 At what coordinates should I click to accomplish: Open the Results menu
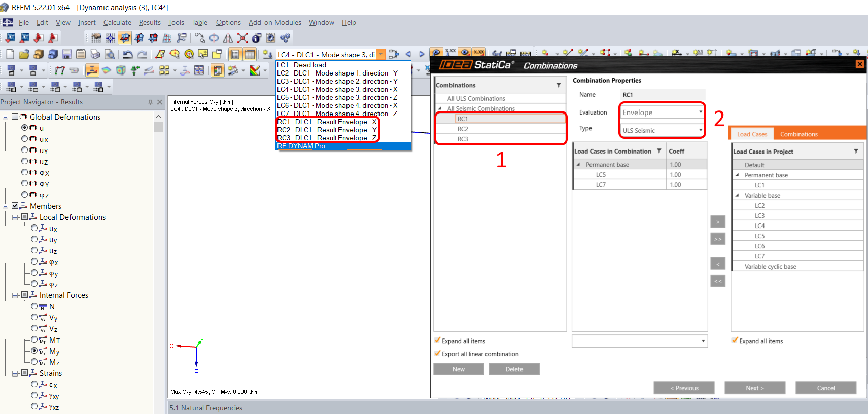coord(150,22)
